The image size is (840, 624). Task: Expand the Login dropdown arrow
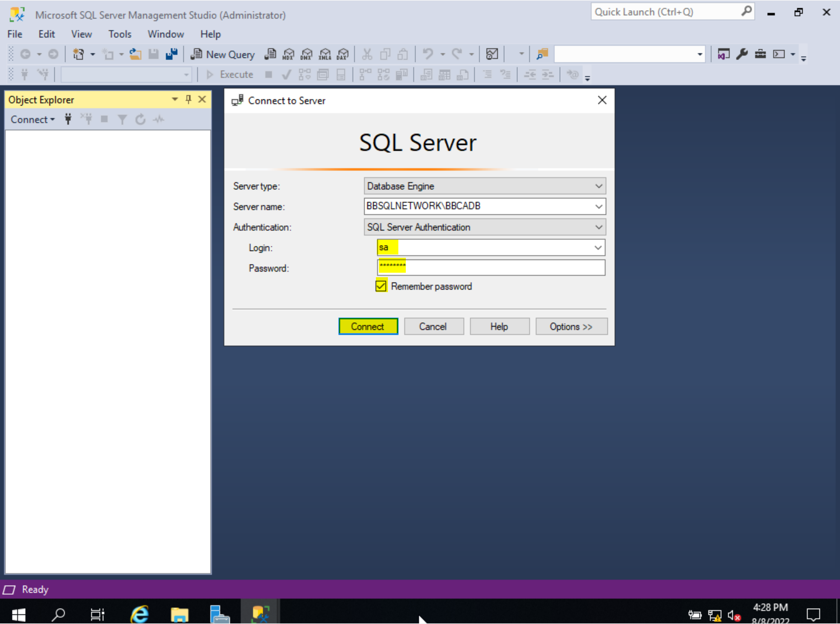coord(598,247)
